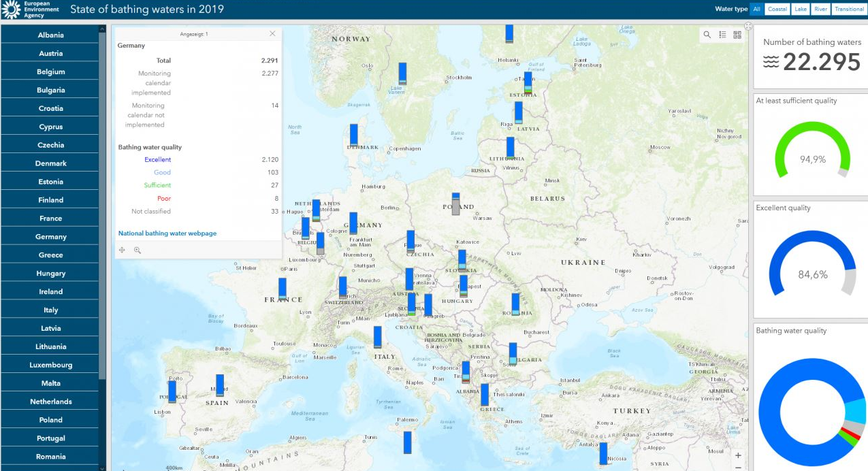Screen dimensions: 868x471
Task: Filter water type to Lake
Action: [799, 10]
